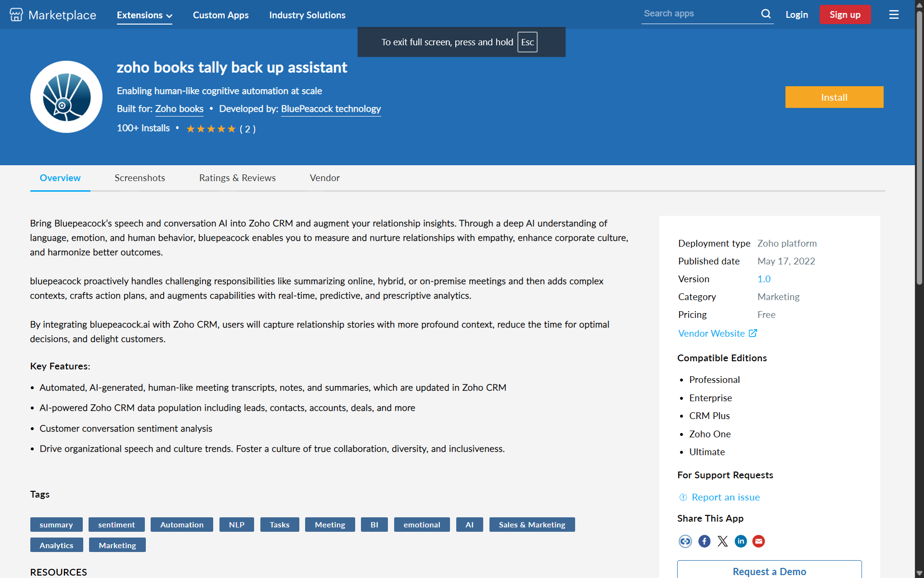Screen dimensions: 924x578
Task: Click the page vertical scrollbar thumb
Action: click(919, 147)
